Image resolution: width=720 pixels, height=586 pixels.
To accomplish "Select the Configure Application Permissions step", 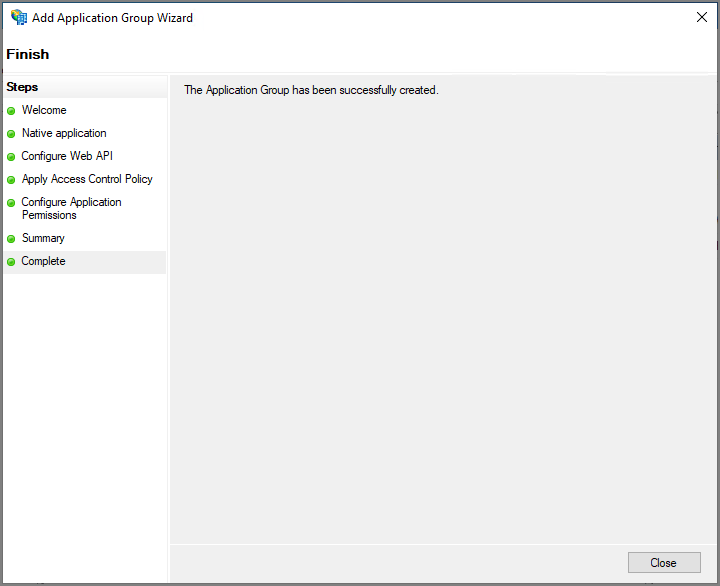I will 72,208.
